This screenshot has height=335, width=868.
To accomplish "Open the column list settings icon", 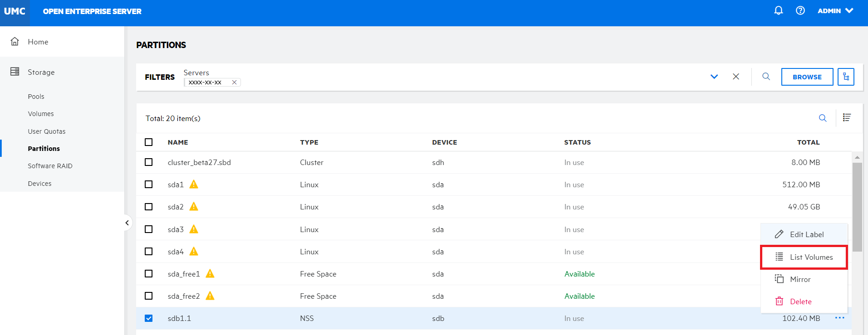I will coord(847,118).
